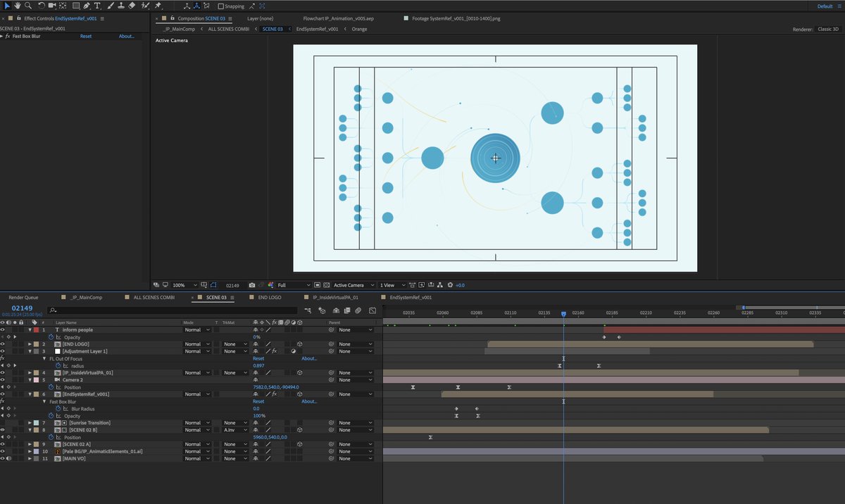Enable the Snapping checkbox
Image resolution: width=845 pixels, height=504 pixels.
point(221,6)
